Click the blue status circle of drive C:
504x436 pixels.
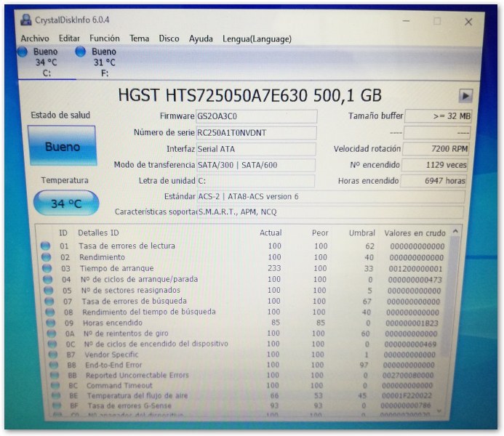[22, 52]
